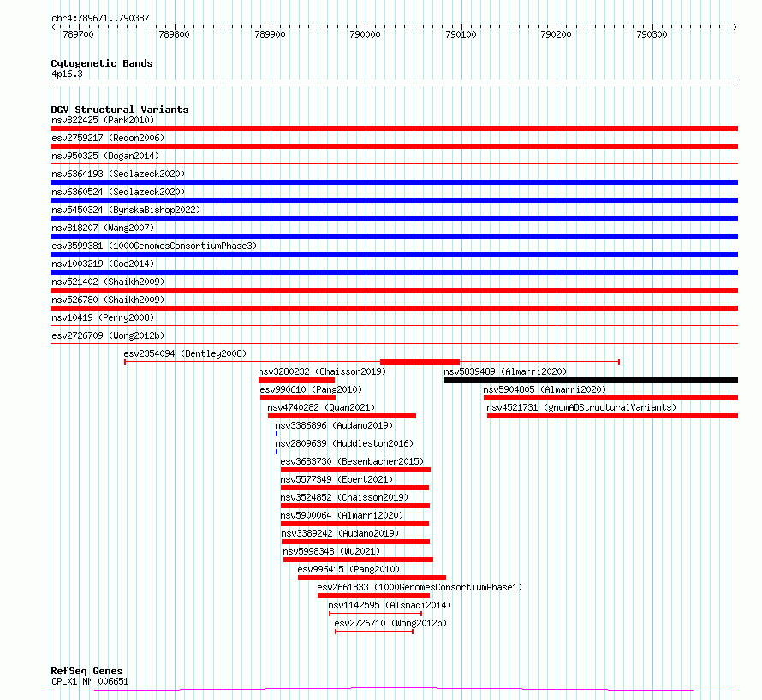
Task: Click the 4p16.3 band label
Action: pos(67,74)
